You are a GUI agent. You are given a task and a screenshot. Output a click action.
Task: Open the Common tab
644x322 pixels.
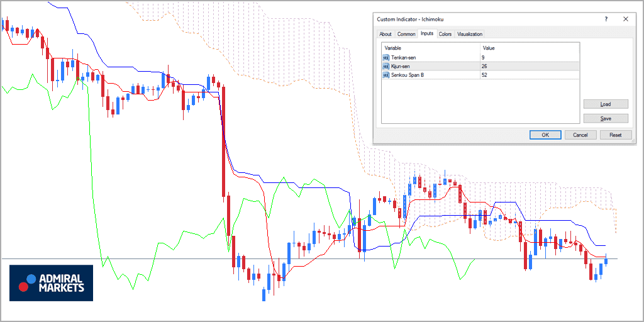pos(406,34)
